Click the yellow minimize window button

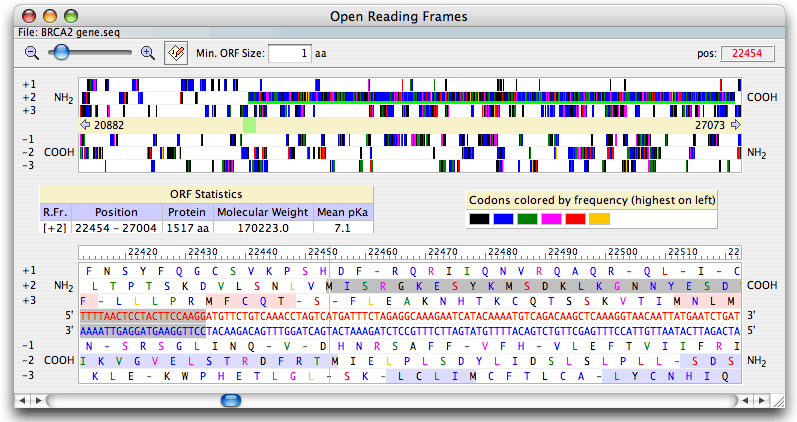click(50, 16)
